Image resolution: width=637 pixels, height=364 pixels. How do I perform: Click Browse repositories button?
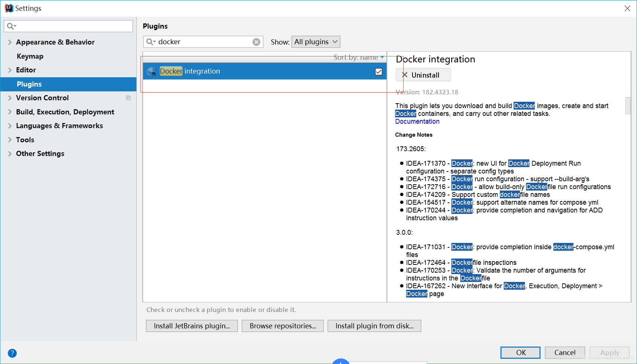283,326
